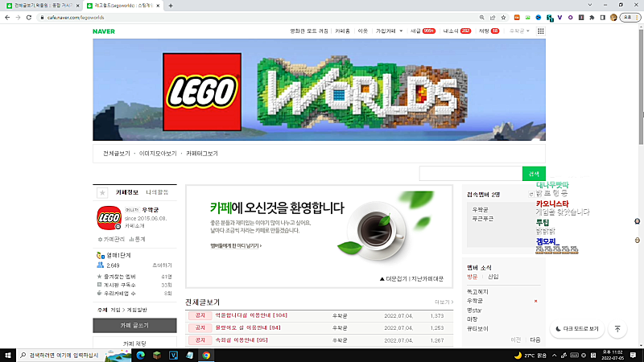Open 통계 statistics link

pyautogui.click(x=137, y=239)
